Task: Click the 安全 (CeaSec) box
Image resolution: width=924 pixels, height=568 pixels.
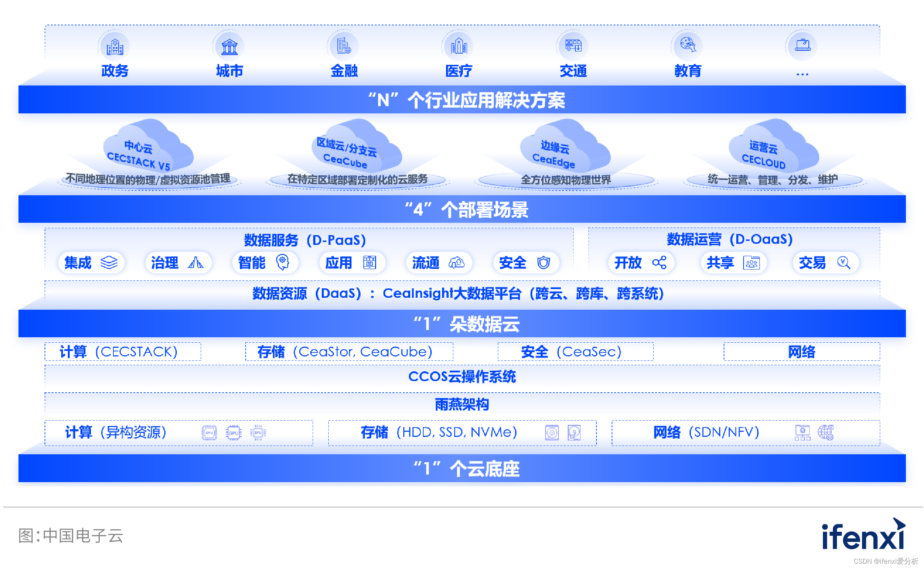Action: click(x=575, y=352)
